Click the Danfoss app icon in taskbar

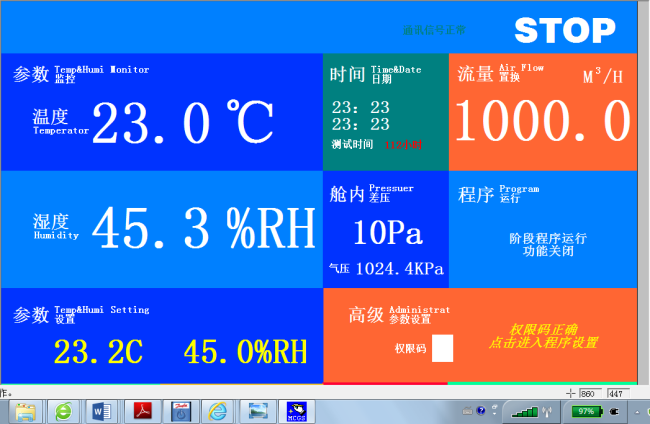click(x=181, y=410)
